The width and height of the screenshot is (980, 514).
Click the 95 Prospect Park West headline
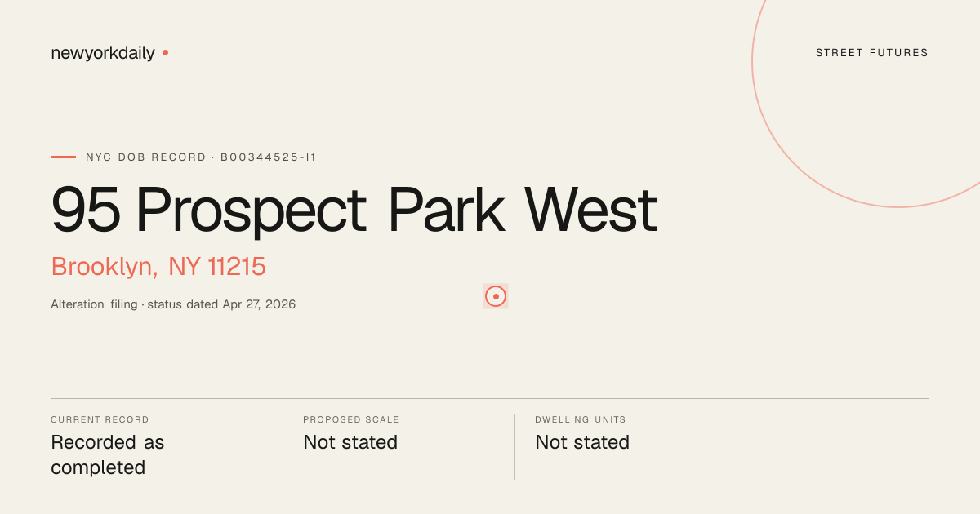pyautogui.click(x=354, y=210)
